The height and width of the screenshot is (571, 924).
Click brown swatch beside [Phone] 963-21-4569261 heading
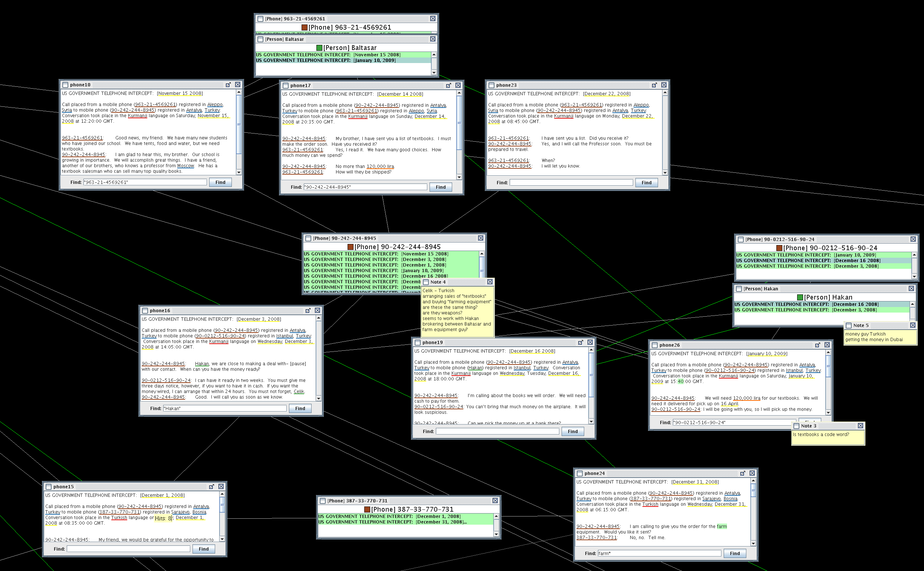point(305,27)
